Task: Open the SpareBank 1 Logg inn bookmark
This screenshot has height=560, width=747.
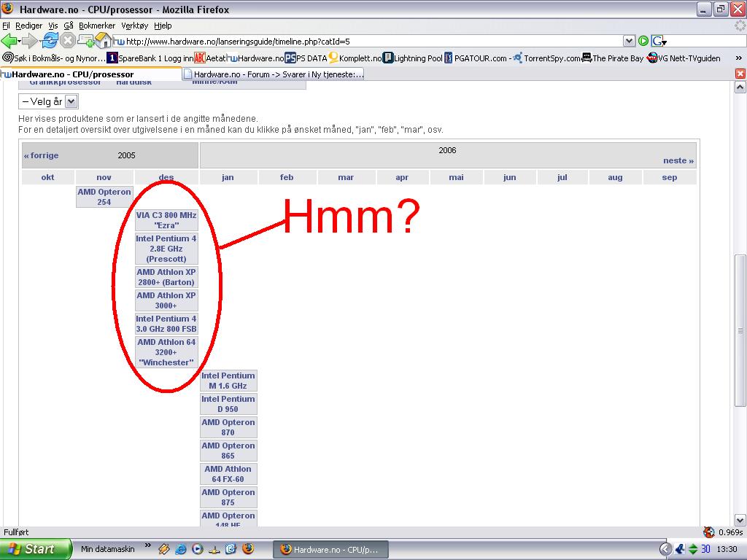Action: click(x=150, y=58)
